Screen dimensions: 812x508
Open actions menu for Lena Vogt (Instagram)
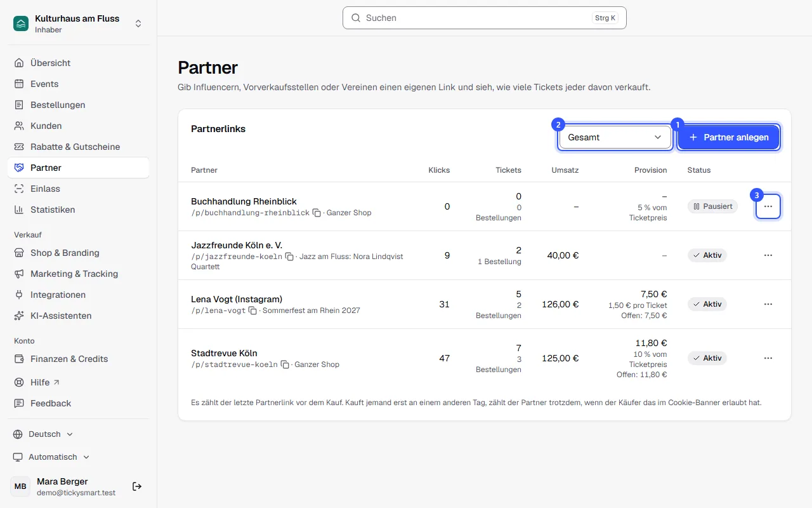click(x=768, y=304)
